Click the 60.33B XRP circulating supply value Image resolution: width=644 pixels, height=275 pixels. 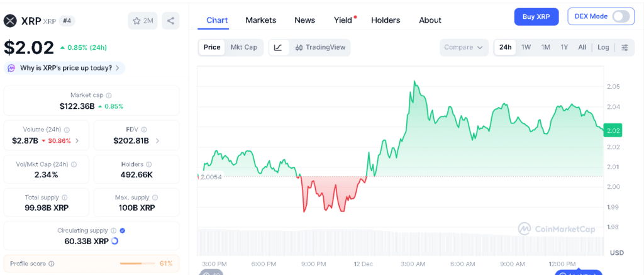point(87,241)
